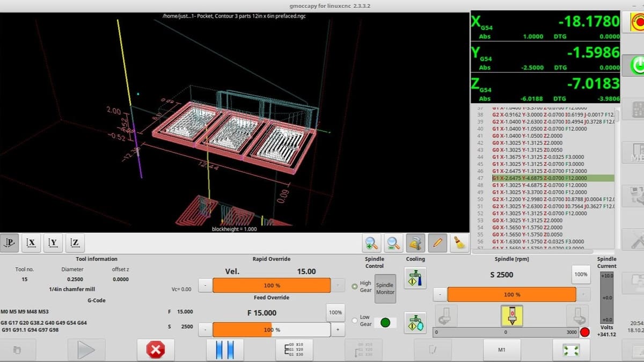Start program with the play button
The height and width of the screenshot is (362, 644).
point(86,350)
